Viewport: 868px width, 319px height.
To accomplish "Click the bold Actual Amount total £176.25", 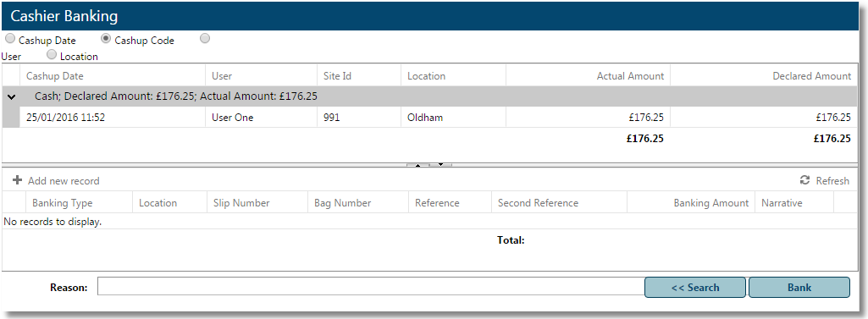I will (645, 139).
